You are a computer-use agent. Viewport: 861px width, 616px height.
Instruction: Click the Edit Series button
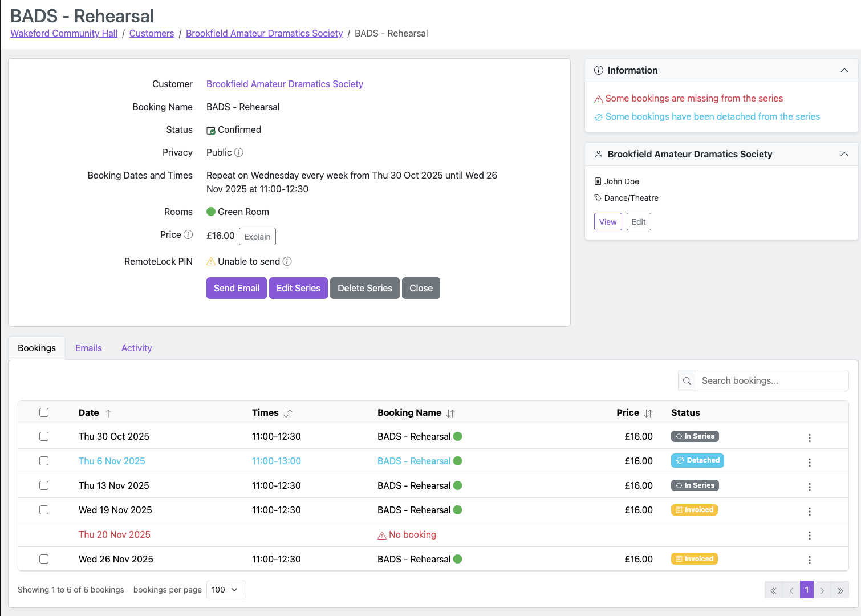click(298, 288)
